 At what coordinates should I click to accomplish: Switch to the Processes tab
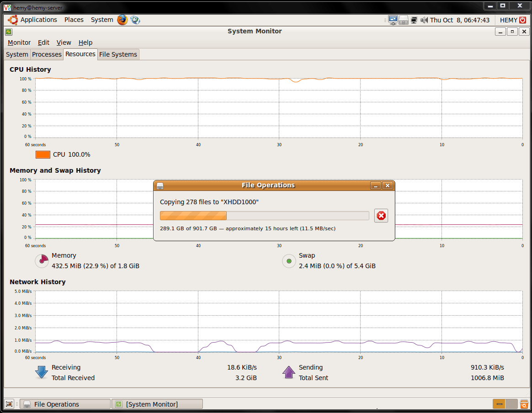click(47, 54)
